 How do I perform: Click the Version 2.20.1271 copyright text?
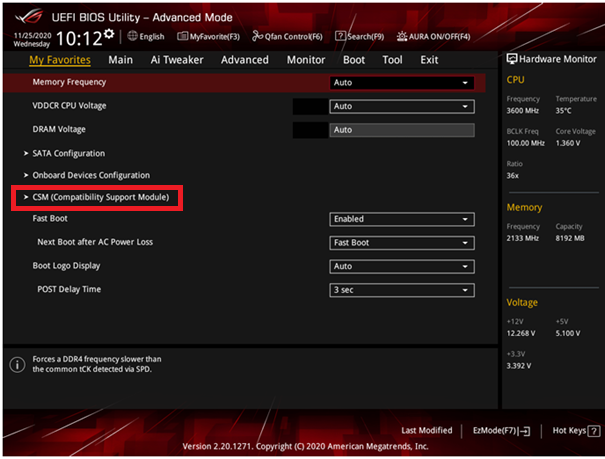click(305, 446)
